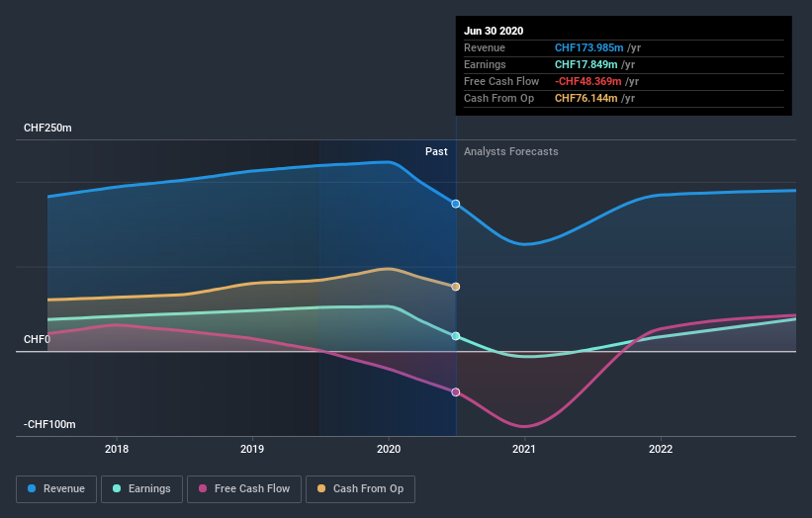Click the CHF173.985m revenue value in tooltip
812x518 pixels.
[x=588, y=47]
